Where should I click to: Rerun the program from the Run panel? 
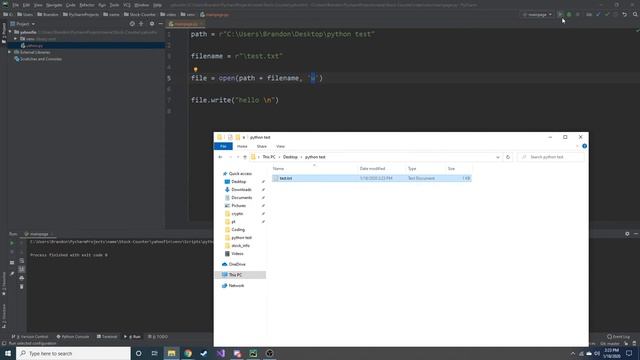point(12,243)
